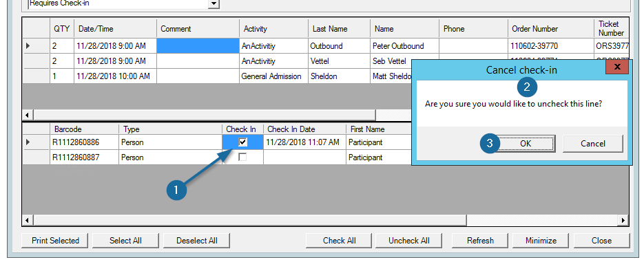Click the Type column header in lower grid
The height and width of the screenshot is (262, 644).
pyautogui.click(x=170, y=129)
